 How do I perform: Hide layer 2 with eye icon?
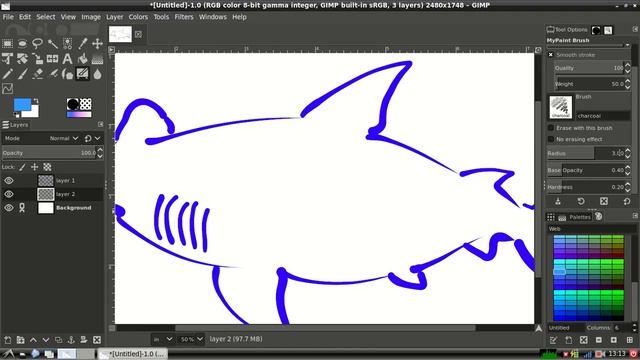click(9, 194)
